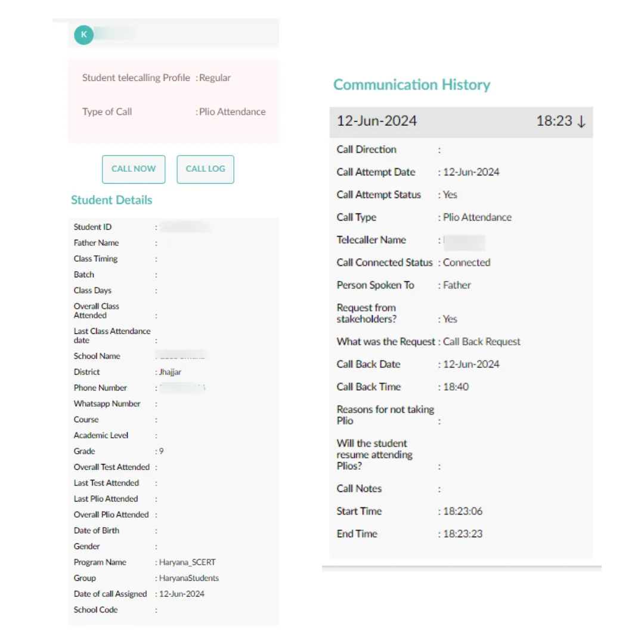The image size is (644, 644).
Task: Select the Start Time value 18:23:06
Action: click(463, 512)
